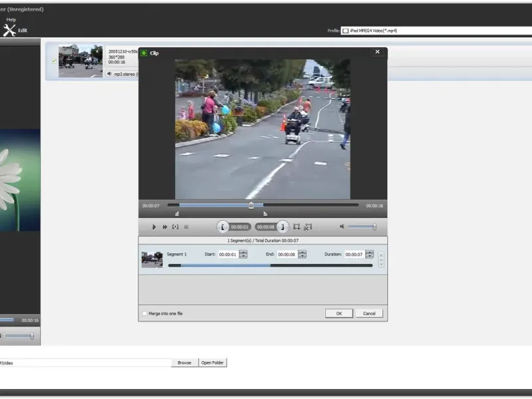Set the start point bracket marker

223,227
